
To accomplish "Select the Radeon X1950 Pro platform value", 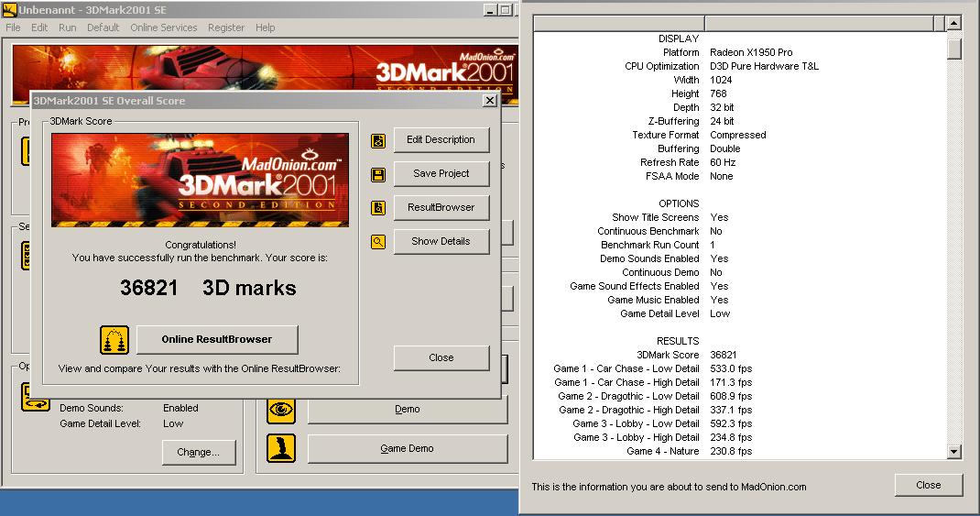I will coord(751,52).
